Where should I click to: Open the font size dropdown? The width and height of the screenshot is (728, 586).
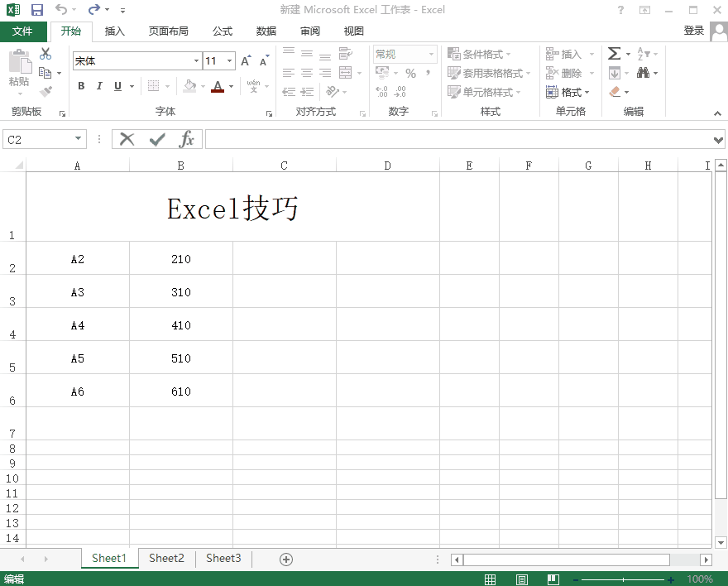coord(230,60)
